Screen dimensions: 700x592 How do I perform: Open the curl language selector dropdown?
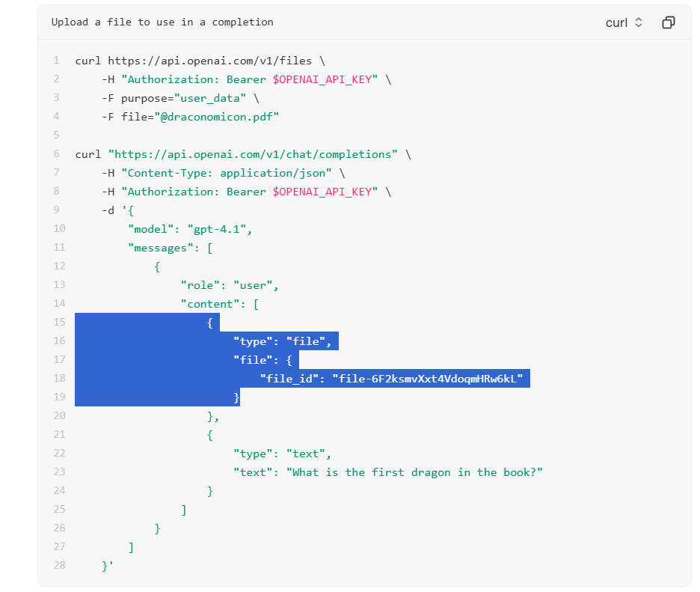(624, 22)
